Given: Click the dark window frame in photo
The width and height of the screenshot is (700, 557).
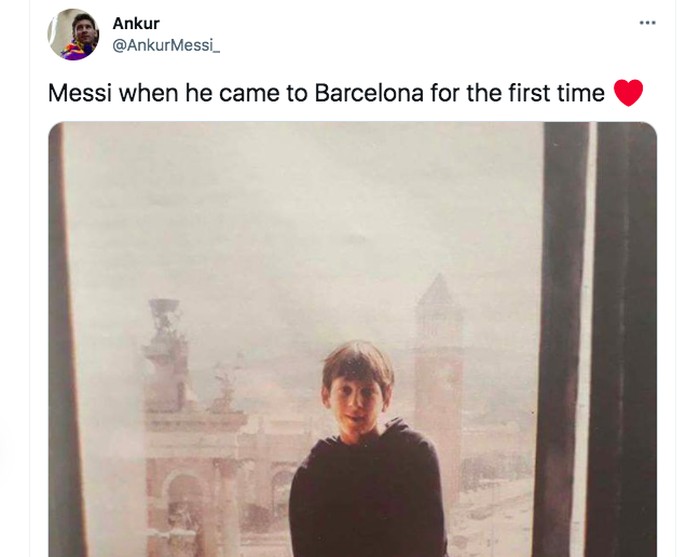Looking at the screenshot, I should 565,340.
